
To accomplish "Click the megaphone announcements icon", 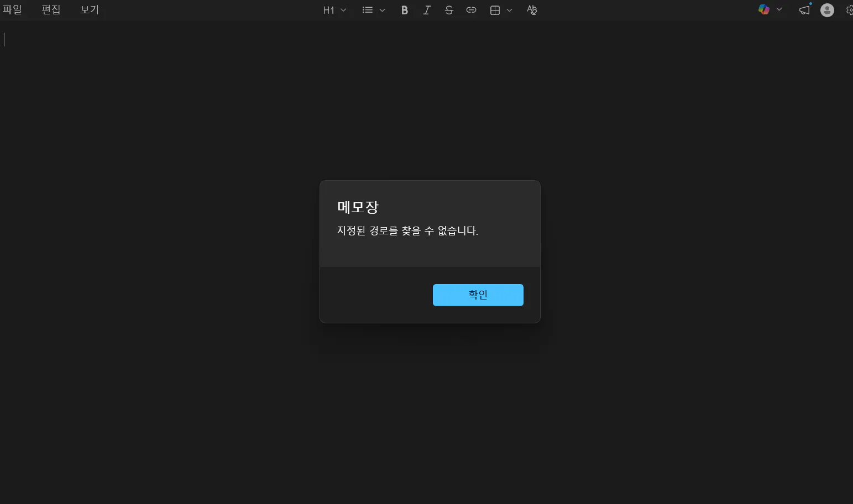I will coord(805,9).
